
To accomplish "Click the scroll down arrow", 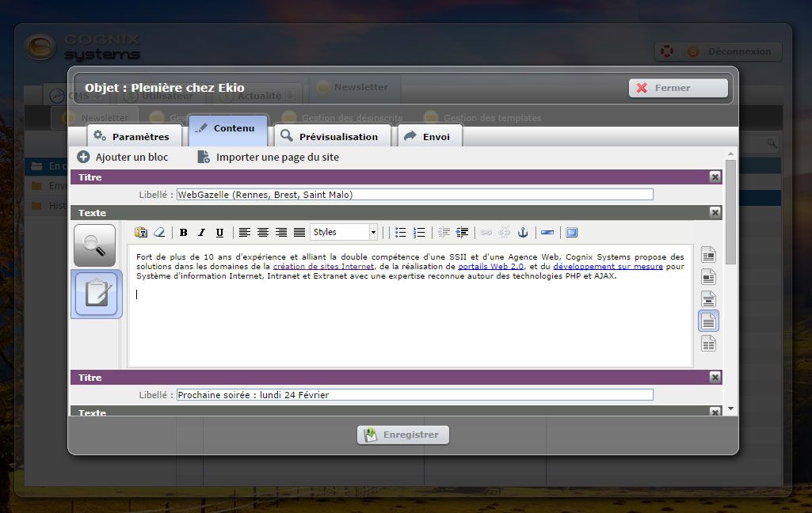I will click(x=730, y=409).
